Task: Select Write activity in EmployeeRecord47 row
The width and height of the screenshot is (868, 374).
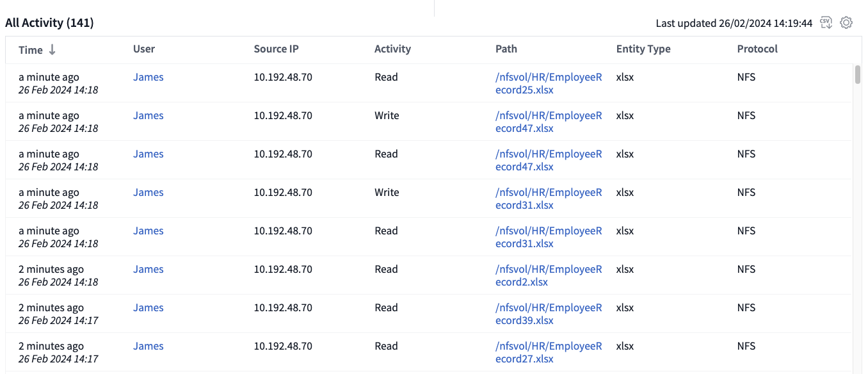Action: (x=387, y=115)
